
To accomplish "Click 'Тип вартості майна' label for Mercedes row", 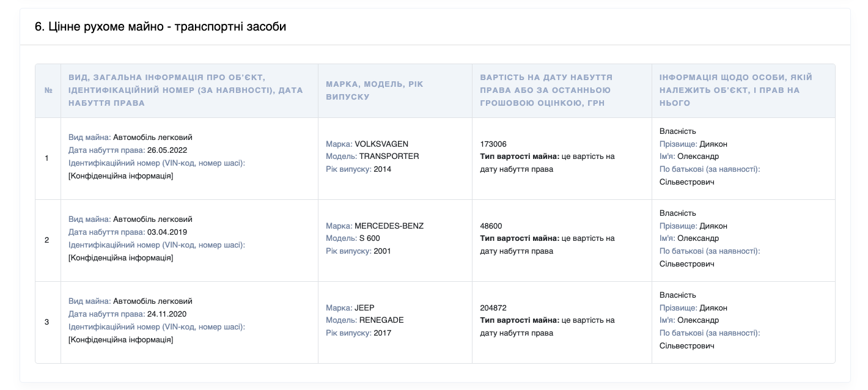I will tap(520, 238).
